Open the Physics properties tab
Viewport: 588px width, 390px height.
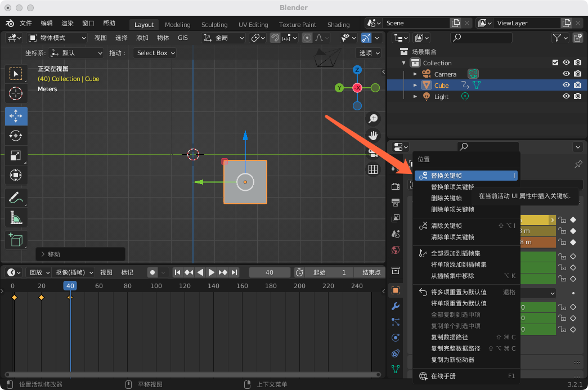coord(395,338)
